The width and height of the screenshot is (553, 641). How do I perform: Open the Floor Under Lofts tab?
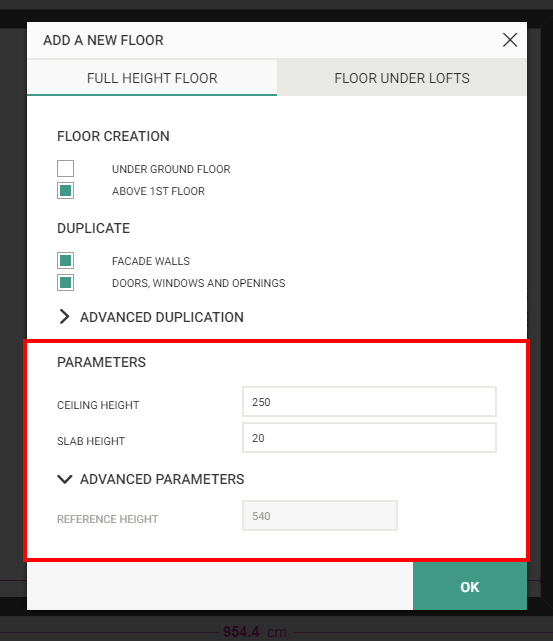402,78
